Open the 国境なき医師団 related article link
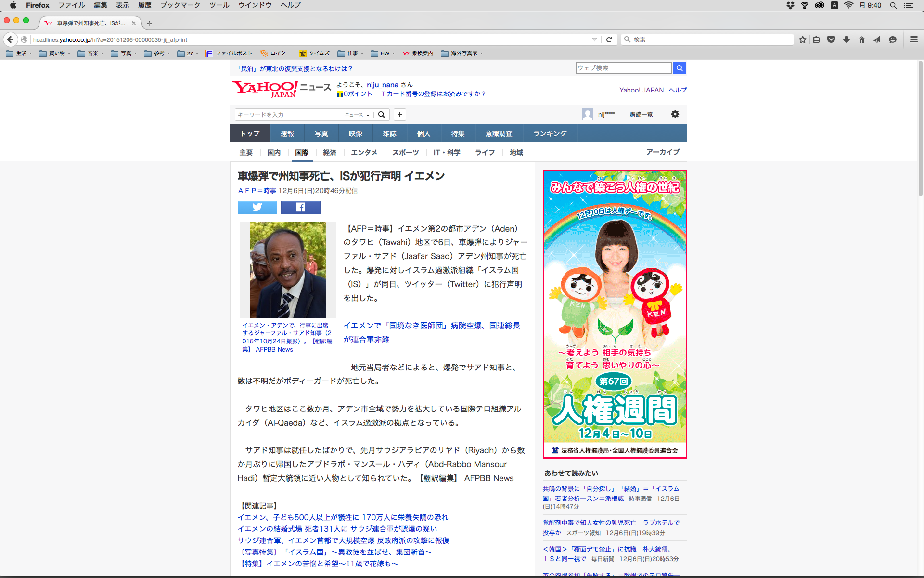The width and height of the screenshot is (924, 578). point(431,326)
